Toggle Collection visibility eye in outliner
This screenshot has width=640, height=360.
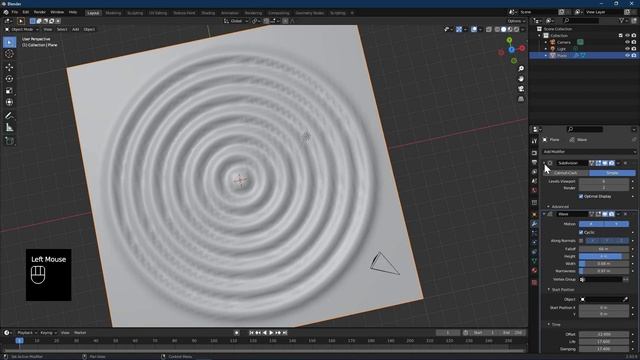(x=627, y=36)
